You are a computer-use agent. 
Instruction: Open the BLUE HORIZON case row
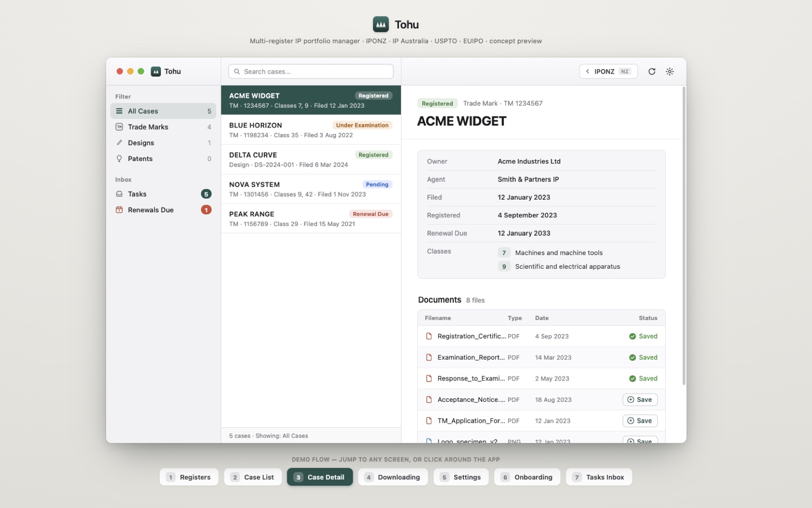311,130
